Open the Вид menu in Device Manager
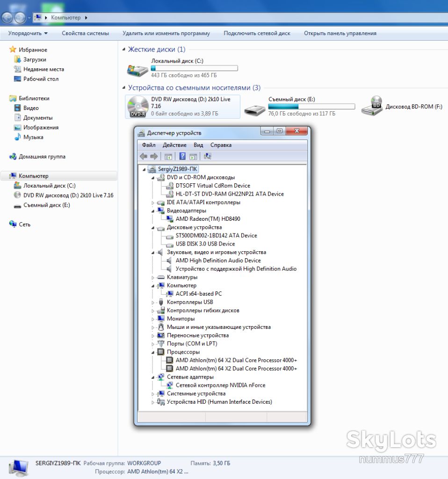Viewport: 448px width, 479px height. point(198,145)
